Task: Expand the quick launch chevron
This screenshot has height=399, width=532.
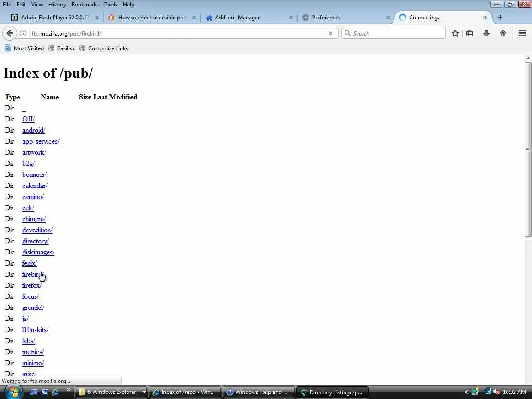Action: tap(68, 390)
